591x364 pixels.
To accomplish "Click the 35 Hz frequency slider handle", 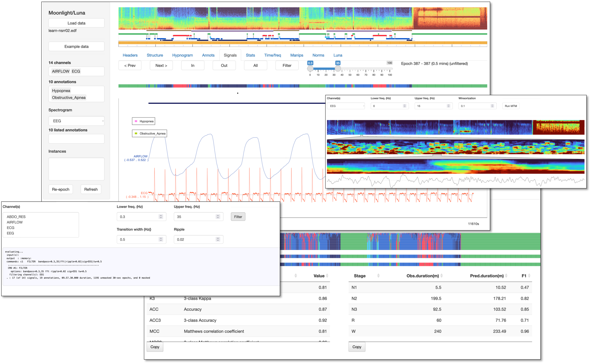I will (338, 69).
